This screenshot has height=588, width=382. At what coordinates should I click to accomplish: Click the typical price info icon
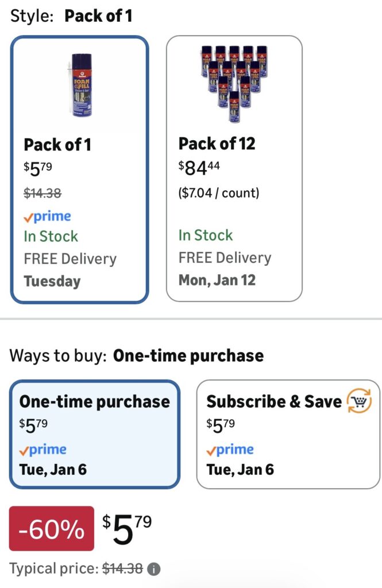coord(153,569)
